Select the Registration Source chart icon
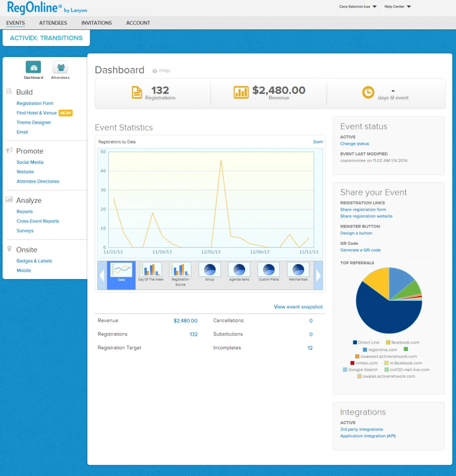The height and width of the screenshot is (476, 456). click(x=180, y=270)
